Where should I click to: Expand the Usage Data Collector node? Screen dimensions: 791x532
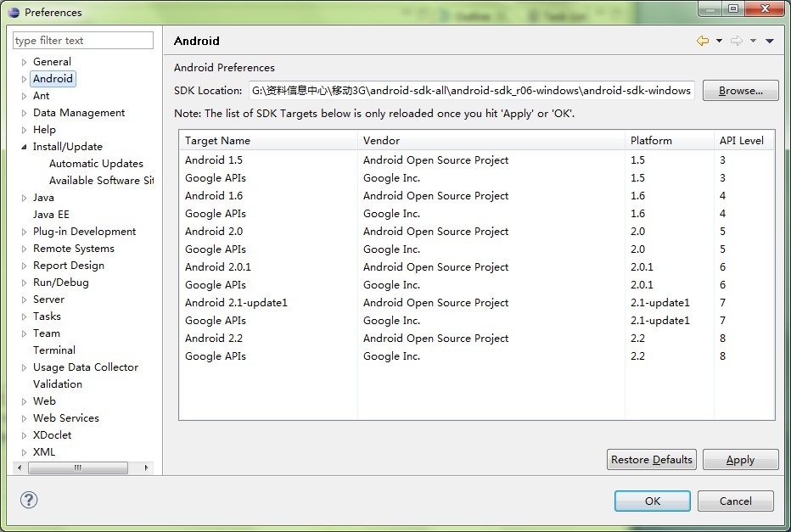24,367
